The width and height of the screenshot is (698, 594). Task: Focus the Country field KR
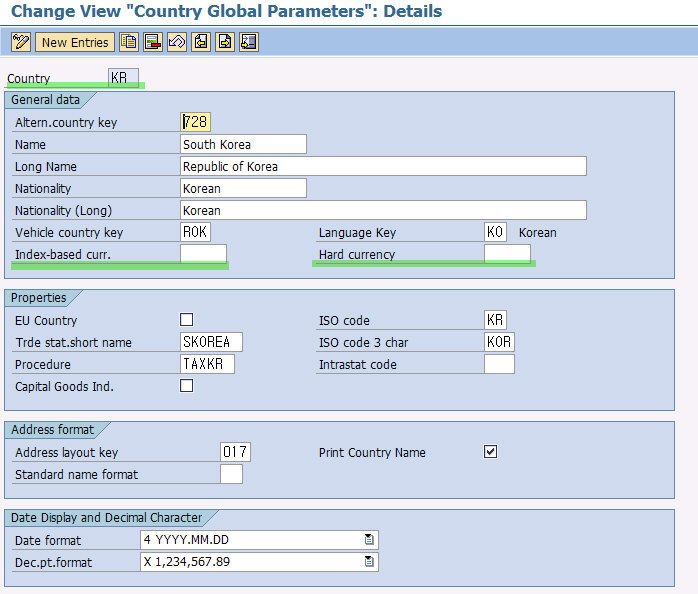tap(123, 77)
